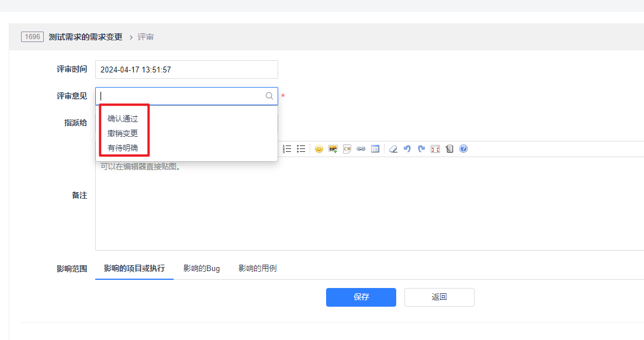The image size is (644, 340).
Task: Open the 影响的用例 tab
Action: (x=257, y=269)
